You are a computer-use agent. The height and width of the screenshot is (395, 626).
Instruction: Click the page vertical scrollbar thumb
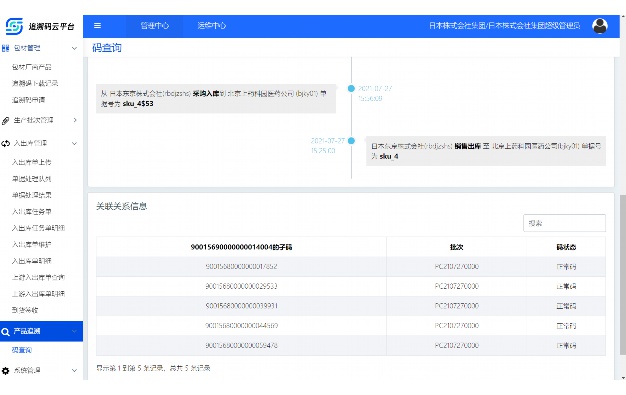623,275
